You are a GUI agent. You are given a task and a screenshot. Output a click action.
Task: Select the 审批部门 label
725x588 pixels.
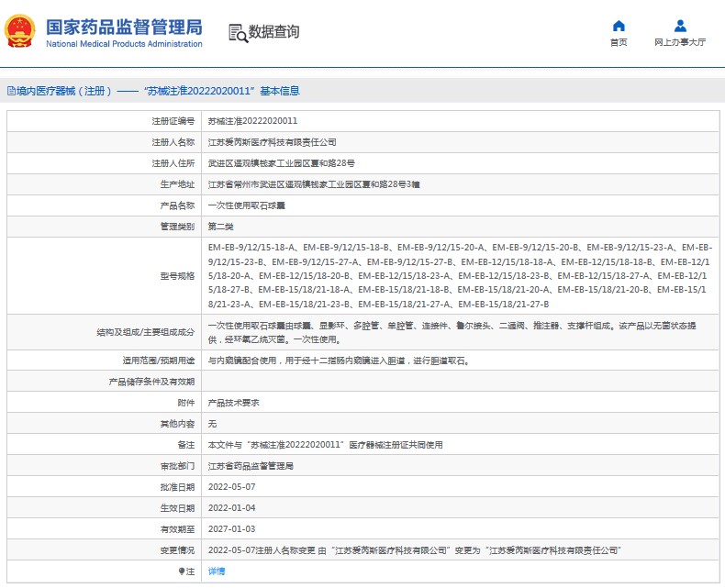pos(177,466)
